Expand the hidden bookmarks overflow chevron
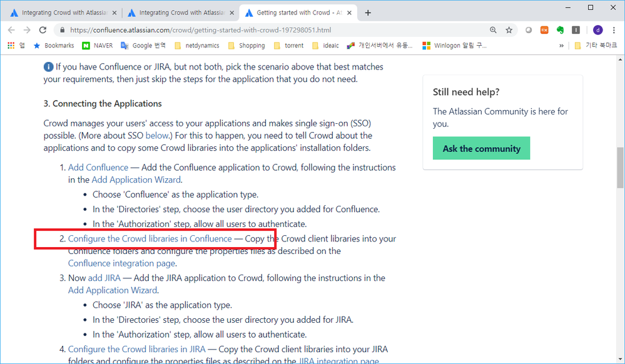 pyautogui.click(x=561, y=46)
